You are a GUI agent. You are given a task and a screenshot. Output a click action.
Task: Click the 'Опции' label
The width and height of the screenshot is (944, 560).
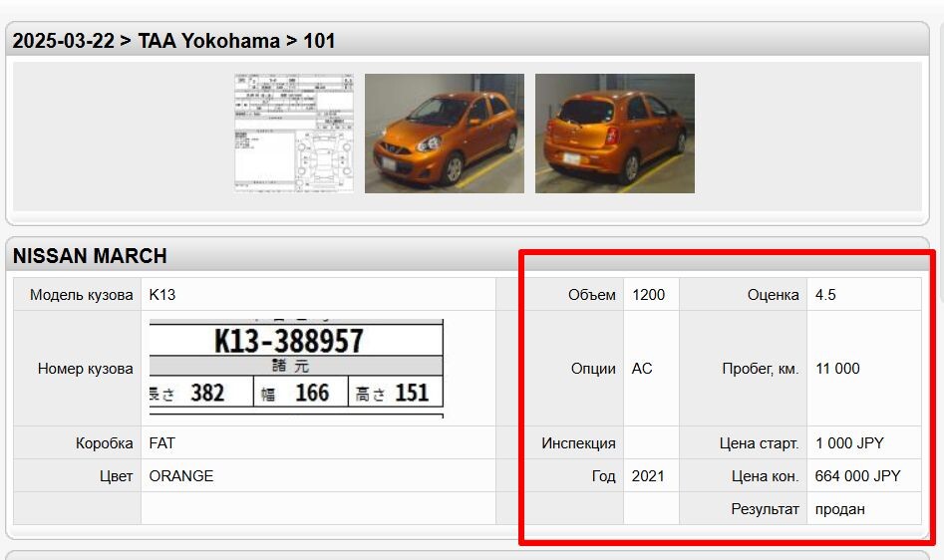(x=593, y=369)
